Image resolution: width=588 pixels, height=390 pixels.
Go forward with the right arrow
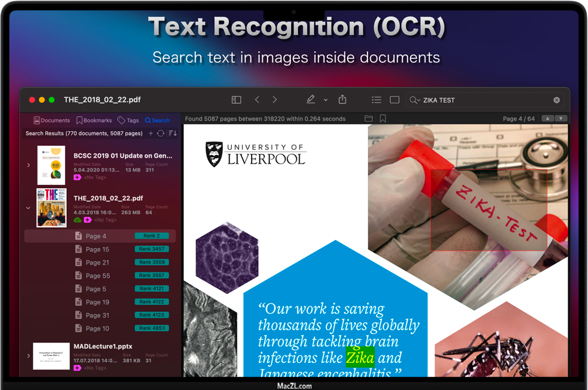(x=275, y=99)
